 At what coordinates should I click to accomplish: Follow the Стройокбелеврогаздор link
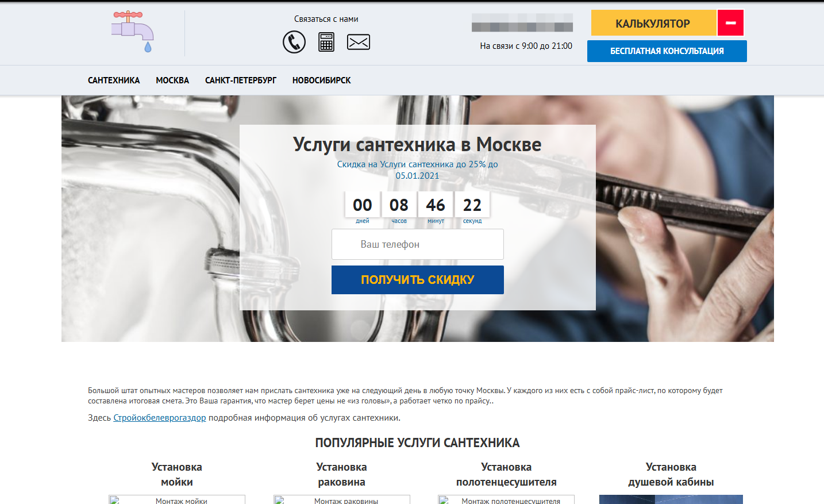tap(160, 418)
